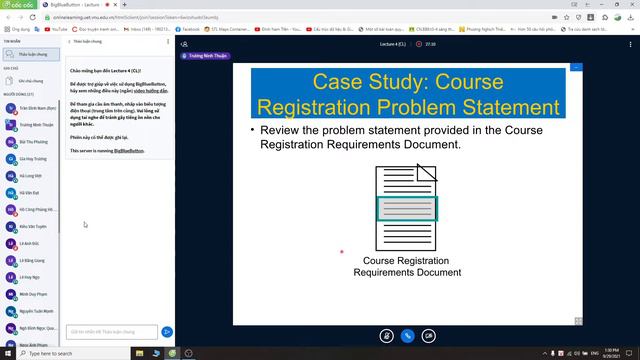Select user Lê Bằng Giang in the list

pyautogui.click(x=31, y=260)
